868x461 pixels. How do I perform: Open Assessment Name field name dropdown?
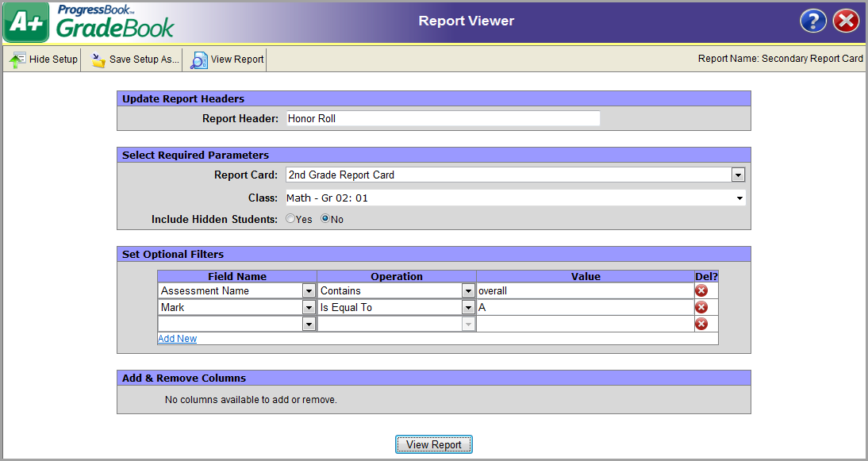pyautogui.click(x=309, y=290)
